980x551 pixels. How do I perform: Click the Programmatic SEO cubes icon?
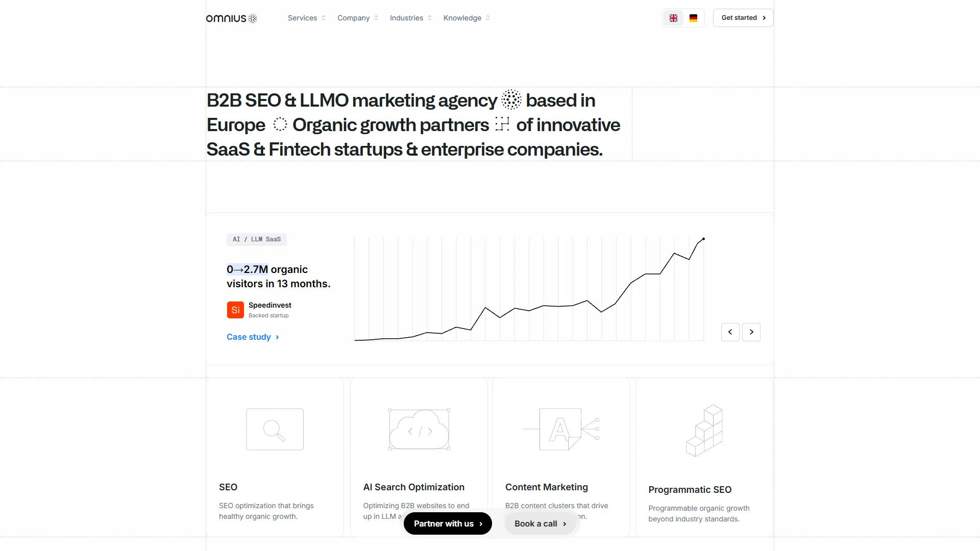click(x=704, y=431)
